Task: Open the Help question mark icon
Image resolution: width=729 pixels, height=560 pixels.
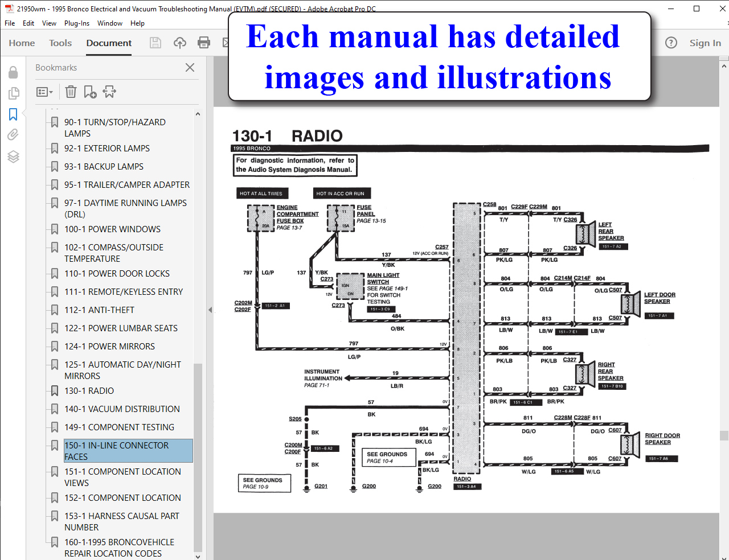Action: coord(671,43)
